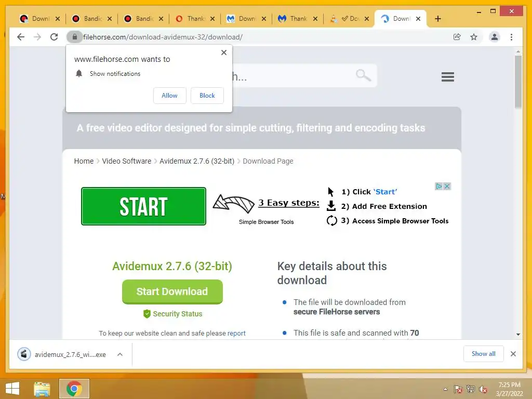Allow filehorse notifications
Screen dimensions: 532x399
coord(169,96)
